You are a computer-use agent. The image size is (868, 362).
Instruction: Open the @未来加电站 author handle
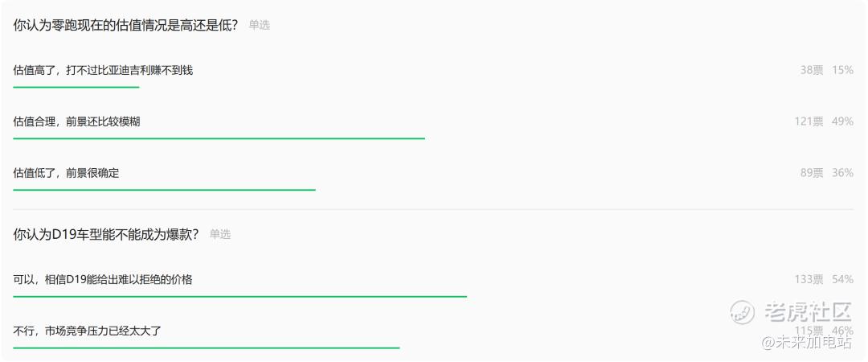tap(807, 342)
